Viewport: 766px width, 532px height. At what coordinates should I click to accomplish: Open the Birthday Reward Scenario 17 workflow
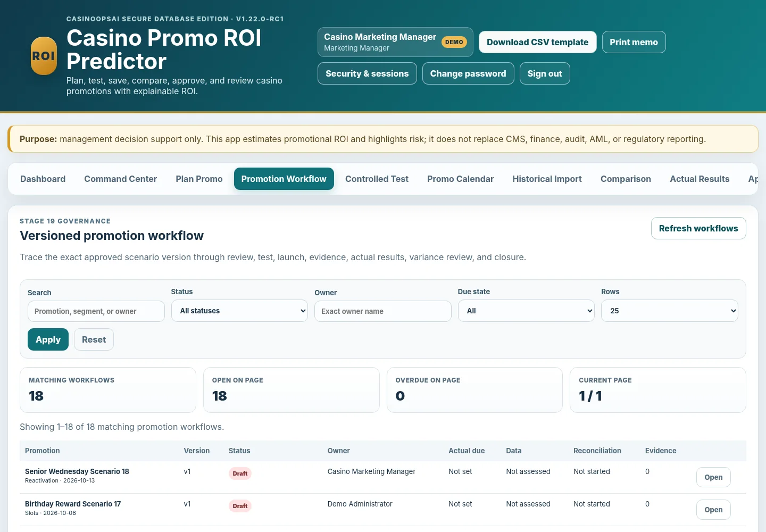pyautogui.click(x=713, y=510)
